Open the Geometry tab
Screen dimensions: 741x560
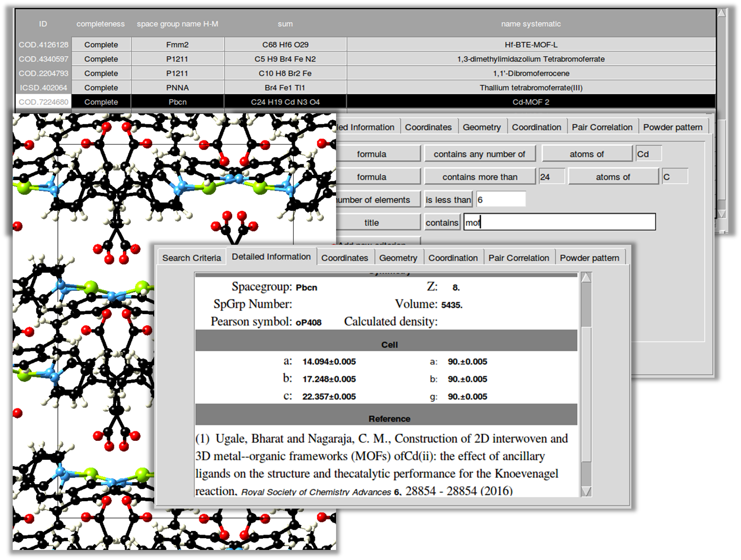[x=399, y=257]
